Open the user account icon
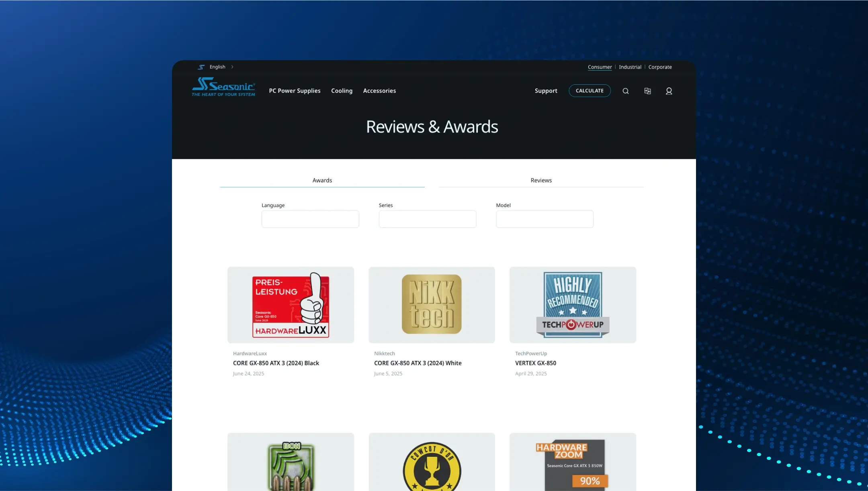 point(669,91)
